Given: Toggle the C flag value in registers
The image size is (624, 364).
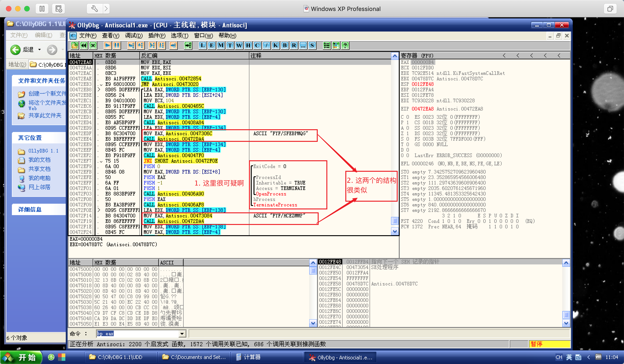Looking at the screenshot, I should click(x=407, y=117).
